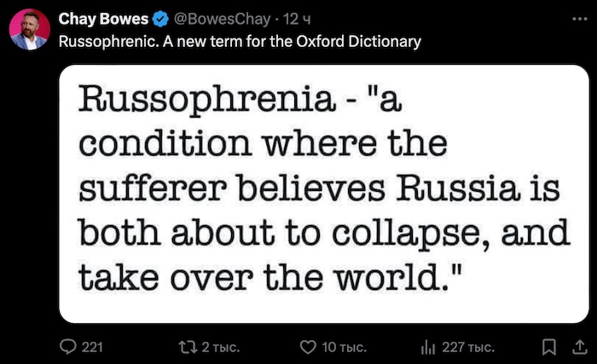
Task: Click the 10 тыс. likes count
Action: (x=344, y=347)
